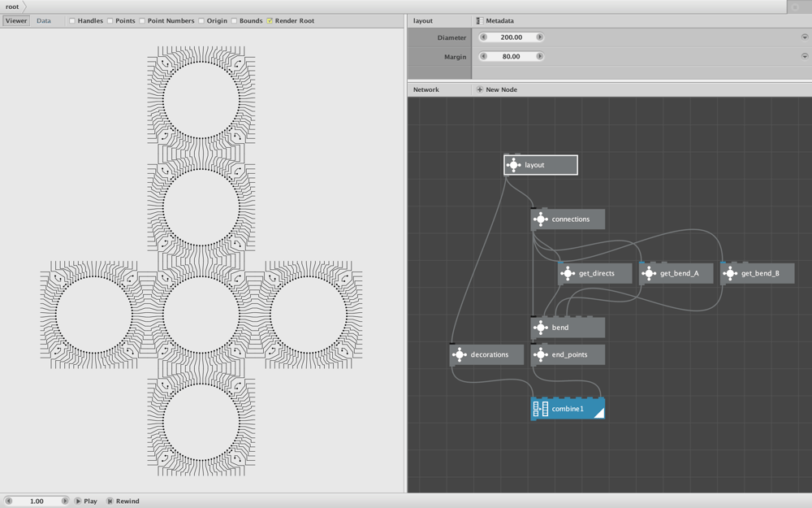
Task: Click the combine1 node icon
Action: point(540,409)
